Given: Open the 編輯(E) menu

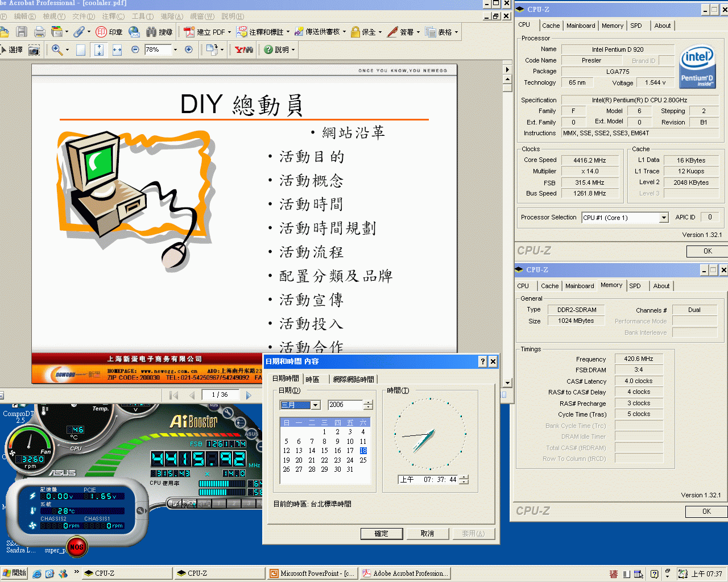Looking at the screenshot, I should click(24, 16).
